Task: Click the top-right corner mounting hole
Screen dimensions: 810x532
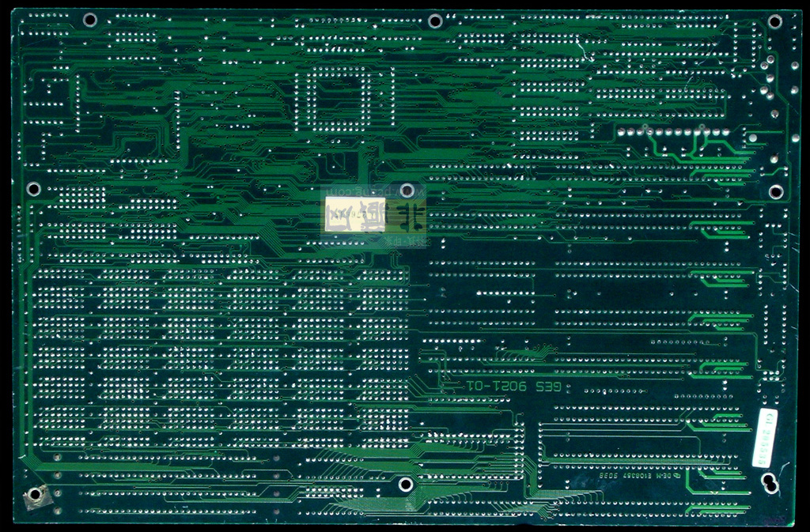Action: [x=774, y=21]
